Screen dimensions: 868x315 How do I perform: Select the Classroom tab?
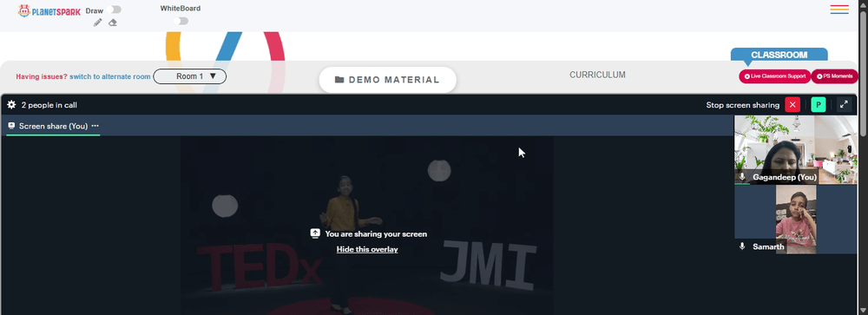point(779,55)
